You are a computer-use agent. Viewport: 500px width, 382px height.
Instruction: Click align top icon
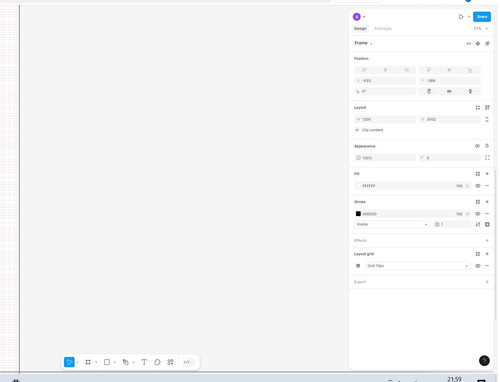pos(429,70)
